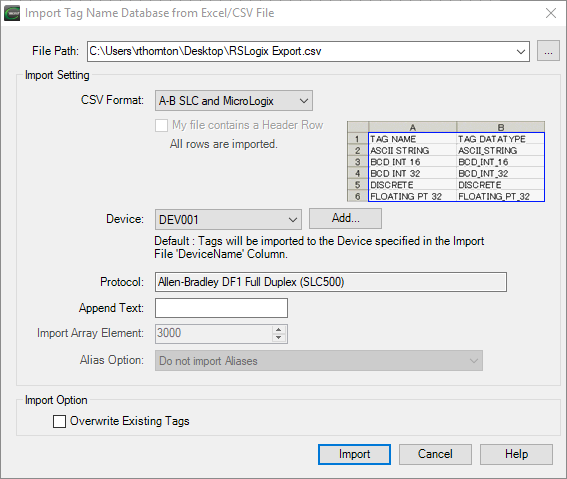Toggle 'My file contains a Header Row' checkbox
The image size is (567, 479).
tap(161, 125)
